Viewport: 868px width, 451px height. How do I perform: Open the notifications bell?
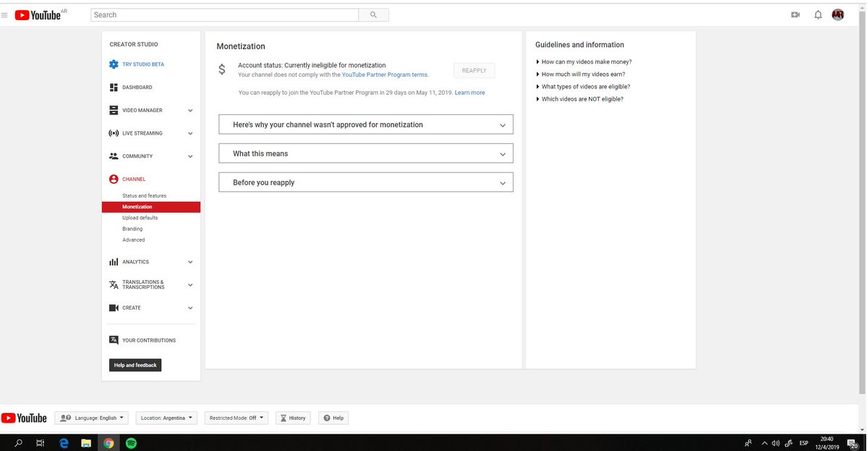tap(818, 14)
